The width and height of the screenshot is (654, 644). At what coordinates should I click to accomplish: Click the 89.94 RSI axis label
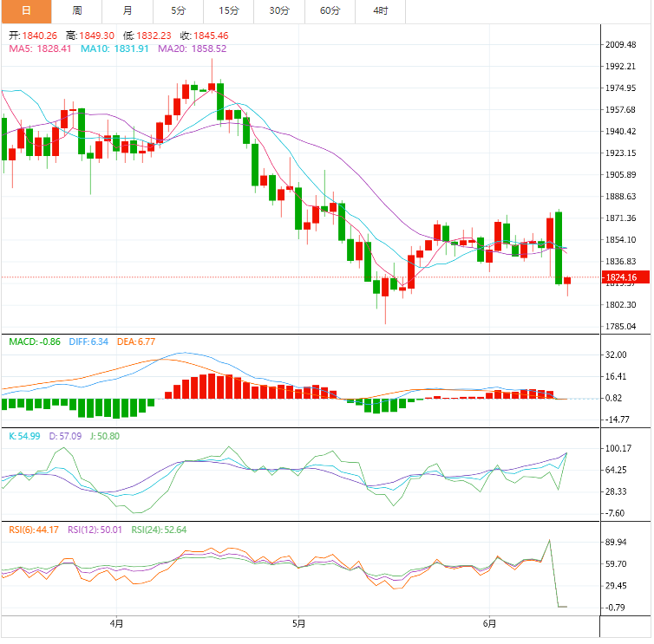(x=616, y=543)
